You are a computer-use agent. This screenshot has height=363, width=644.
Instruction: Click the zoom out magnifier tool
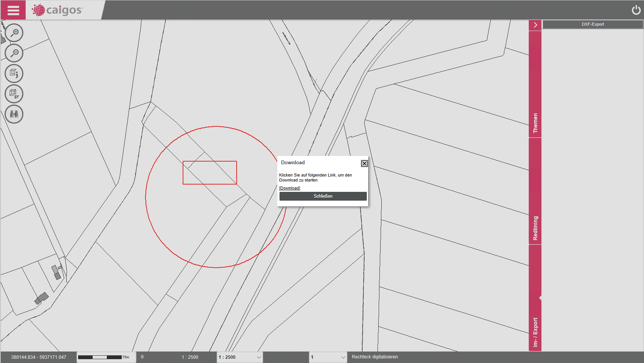pos(14,53)
